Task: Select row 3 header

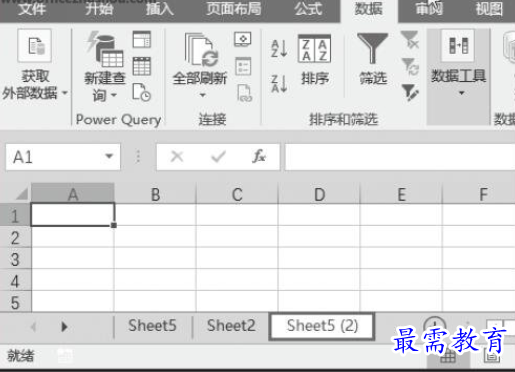Action: click(x=15, y=258)
